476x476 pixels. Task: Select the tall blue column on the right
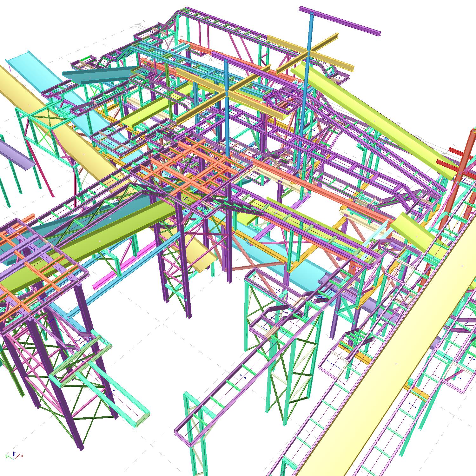pos(304,105)
